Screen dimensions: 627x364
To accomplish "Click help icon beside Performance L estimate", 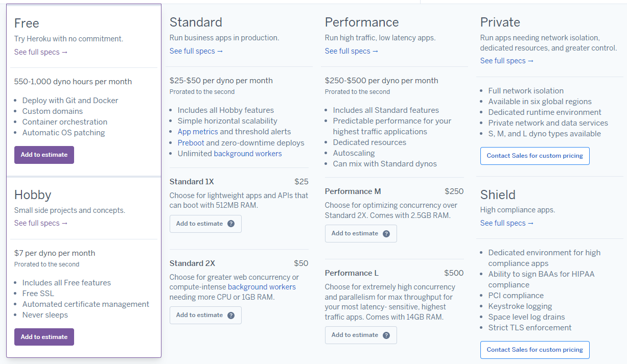I will (x=386, y=335).
